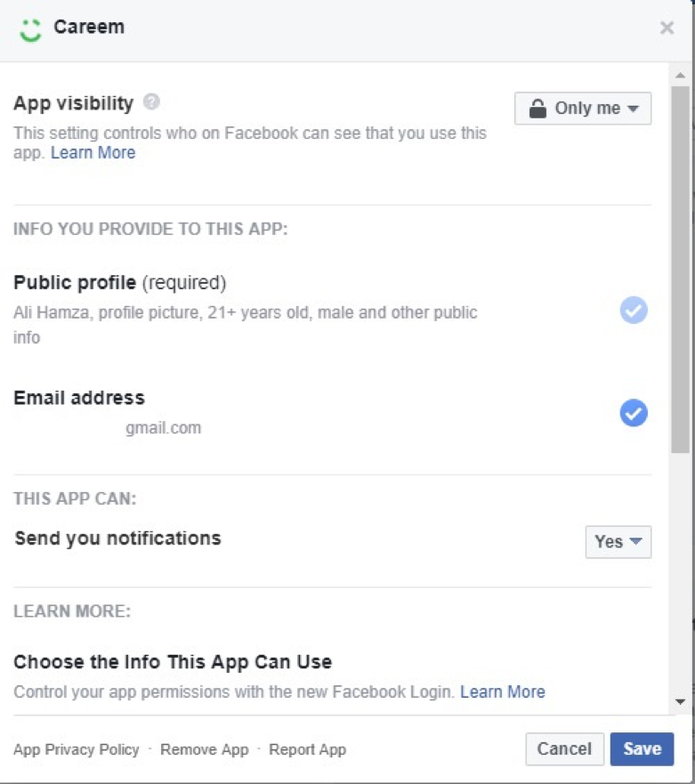Open Learn More link about Facebook Login

(x=503, y=691)
